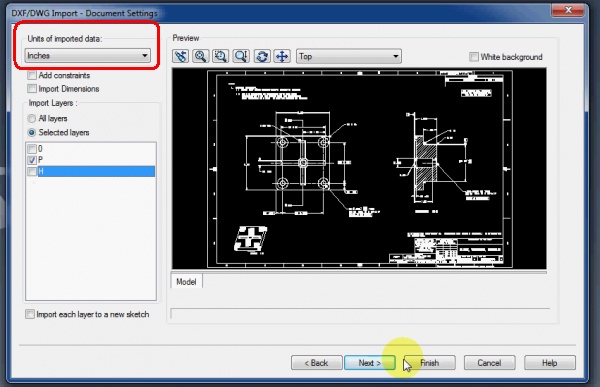
Task: Select the All layers radio button
Action: coord(32,119)
